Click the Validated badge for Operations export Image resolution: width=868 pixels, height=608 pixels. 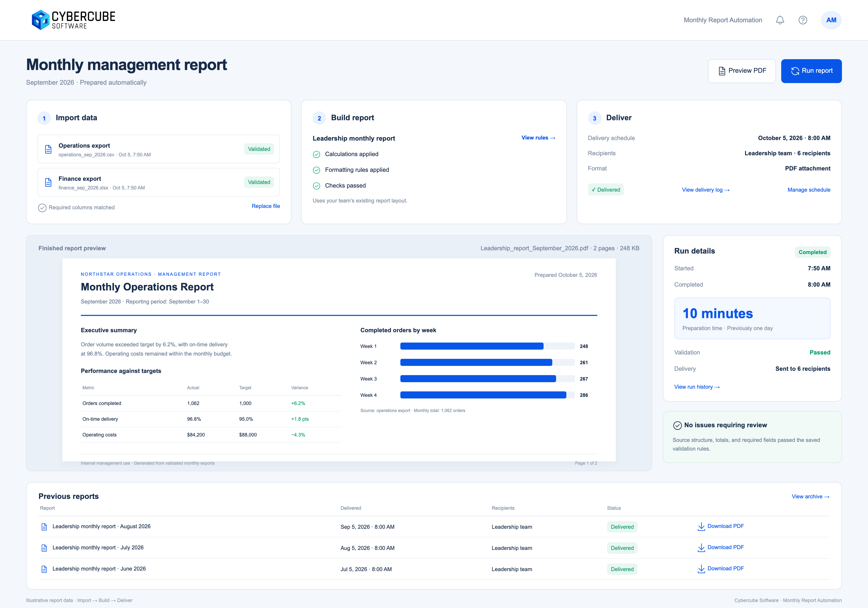point(259,149)
